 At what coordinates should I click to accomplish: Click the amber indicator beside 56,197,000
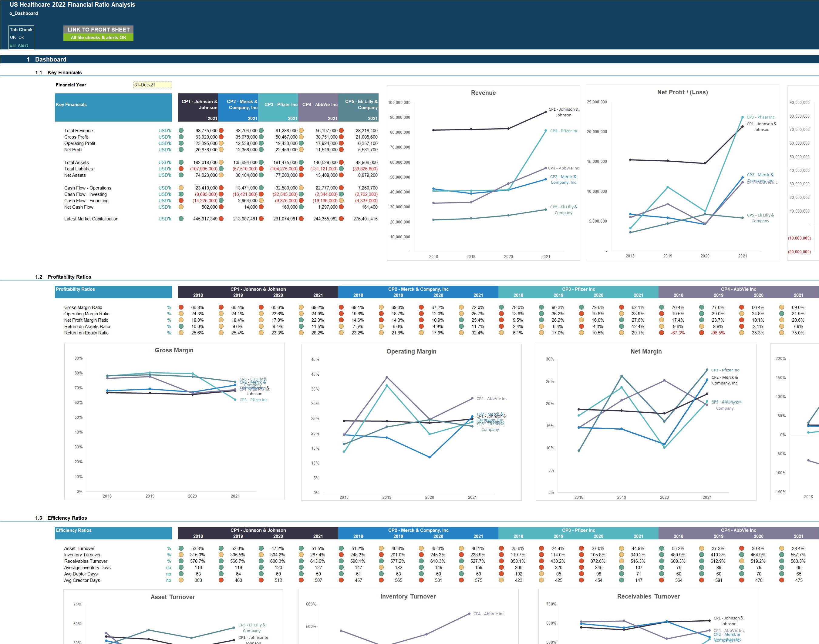(301, 130)
